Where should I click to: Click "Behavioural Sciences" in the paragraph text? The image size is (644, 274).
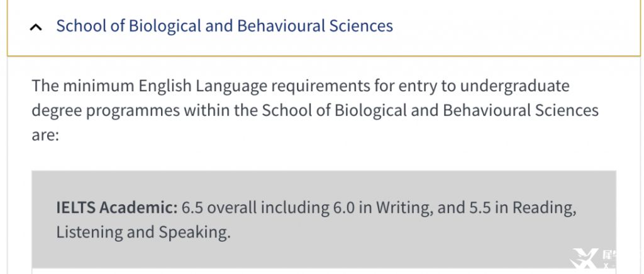click(521, 111)
